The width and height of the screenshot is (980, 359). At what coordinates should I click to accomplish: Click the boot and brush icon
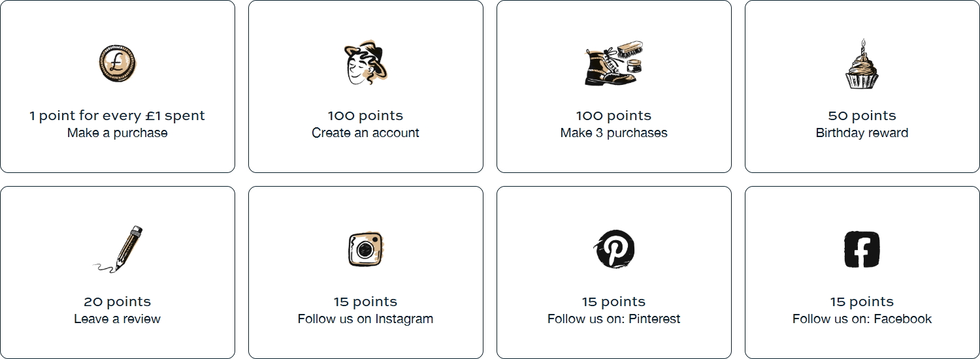(614, 63)
